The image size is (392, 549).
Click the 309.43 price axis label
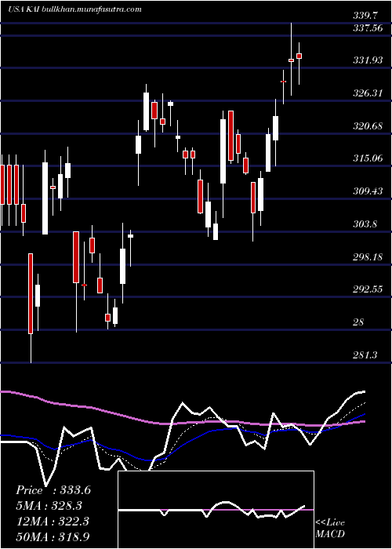(368, 191)
